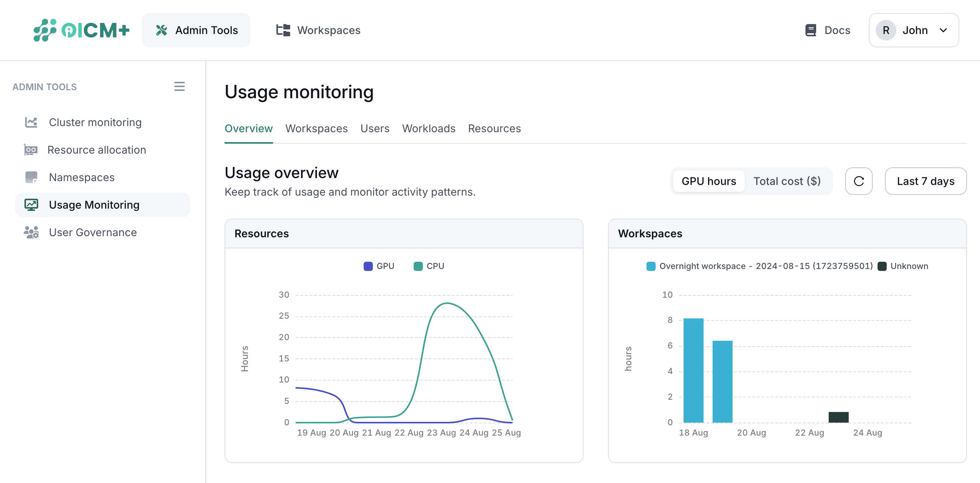Open the Users tab
Image resolution: width=980 pixels, height=483 pixels.
pyautogui.click(x=375, y=128)
